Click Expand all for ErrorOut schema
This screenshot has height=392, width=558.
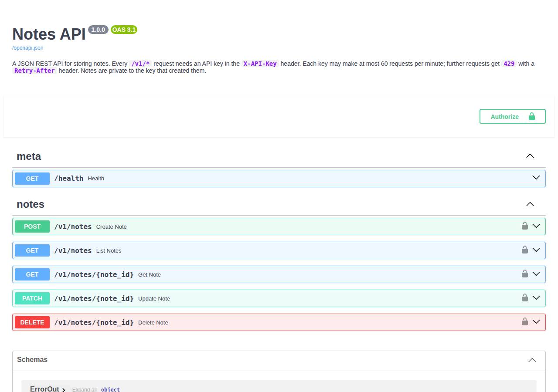click(84, 389)
